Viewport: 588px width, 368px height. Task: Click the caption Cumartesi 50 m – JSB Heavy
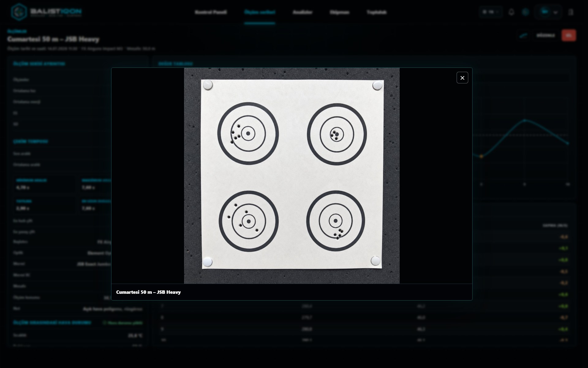click(x=149, y=292)
